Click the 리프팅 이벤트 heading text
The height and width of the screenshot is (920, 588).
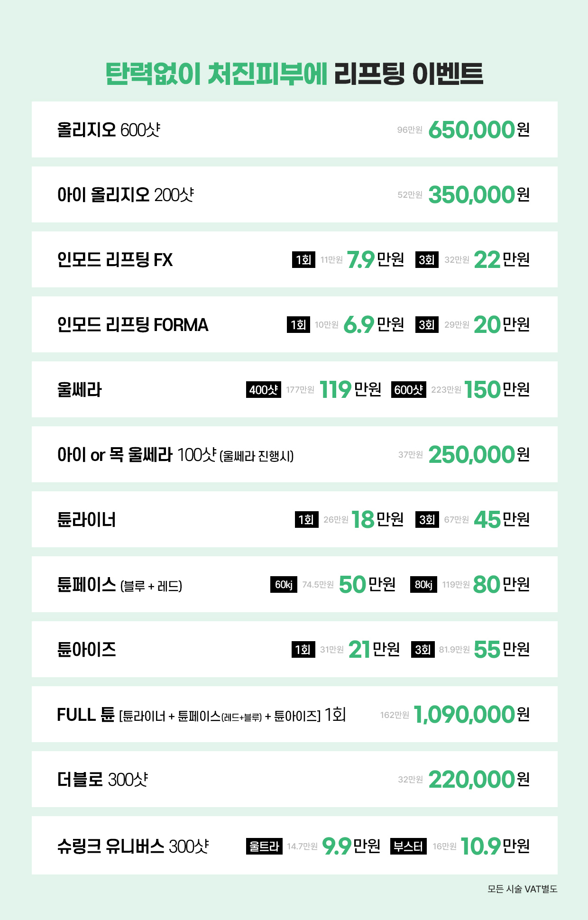point(408,74)
